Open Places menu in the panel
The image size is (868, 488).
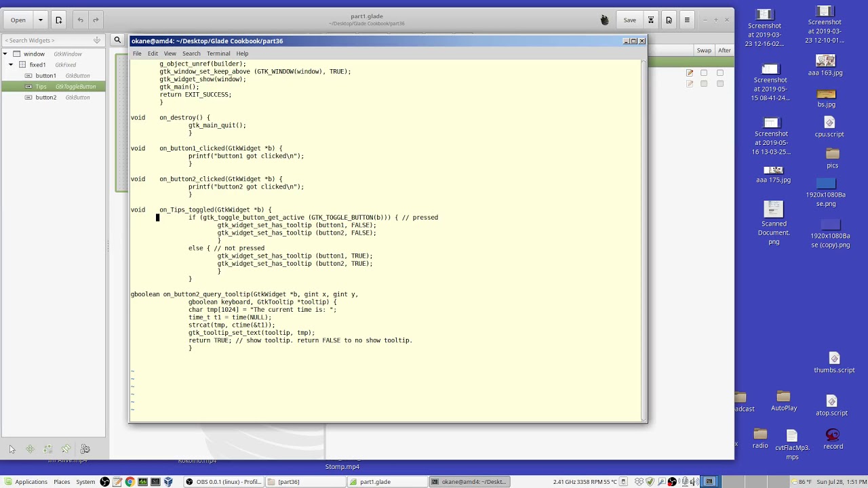coord(62,482)
